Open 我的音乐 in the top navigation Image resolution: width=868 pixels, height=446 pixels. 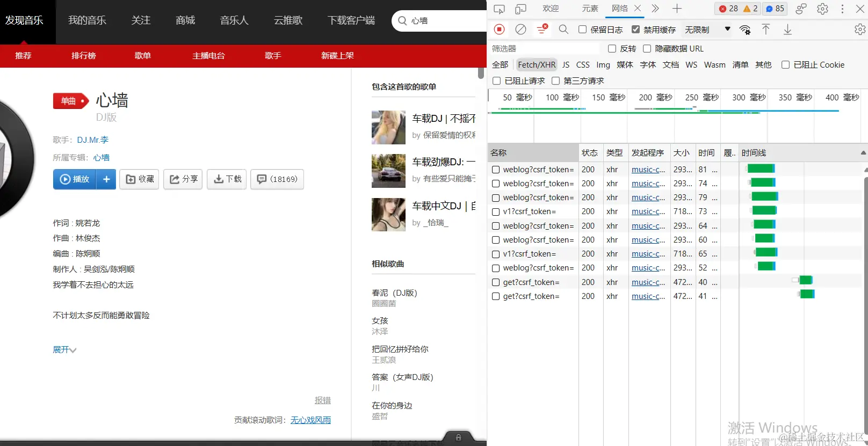[87, 20]
